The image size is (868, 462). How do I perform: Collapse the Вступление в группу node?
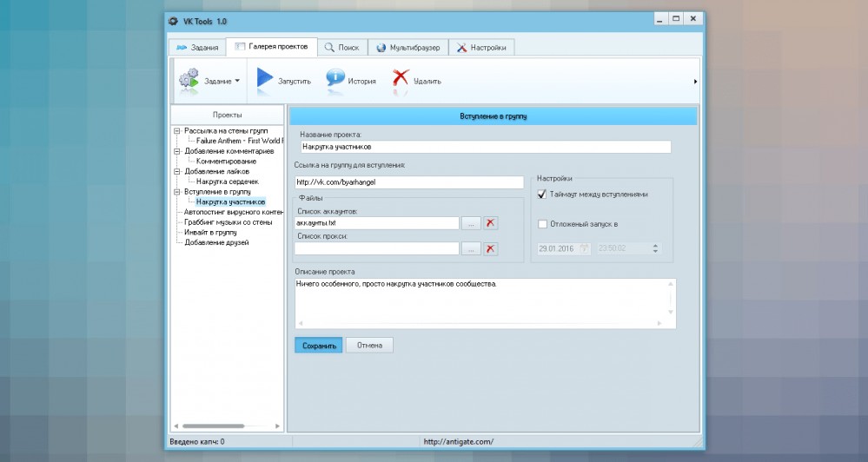tap(177, 192)
